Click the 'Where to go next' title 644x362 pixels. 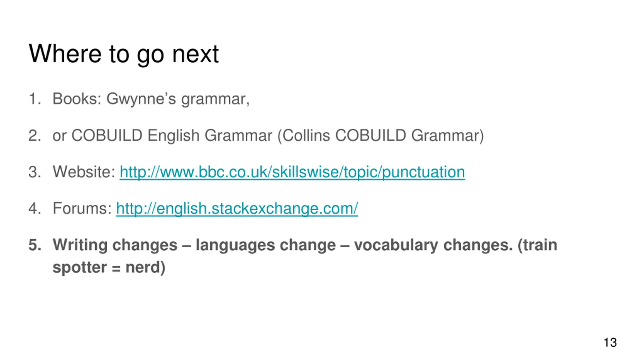(x=124, y=54)
